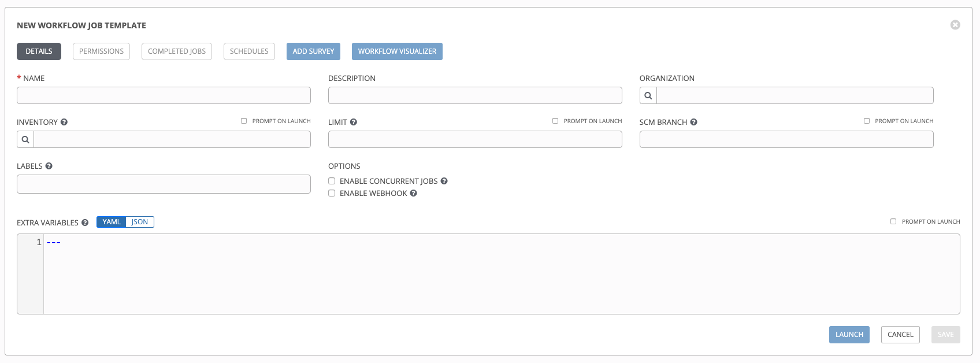980x363 pixels.
Task: Close the New Workflow Job Template panel
Action: (955, 25)
